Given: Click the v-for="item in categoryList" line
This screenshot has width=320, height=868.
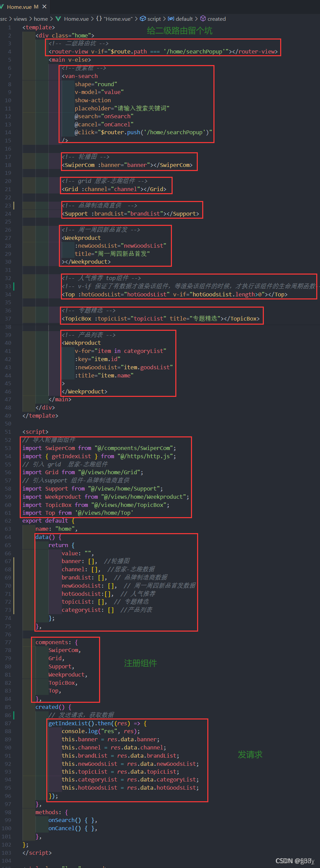Looking at the screenshot, I should (121, 351).
